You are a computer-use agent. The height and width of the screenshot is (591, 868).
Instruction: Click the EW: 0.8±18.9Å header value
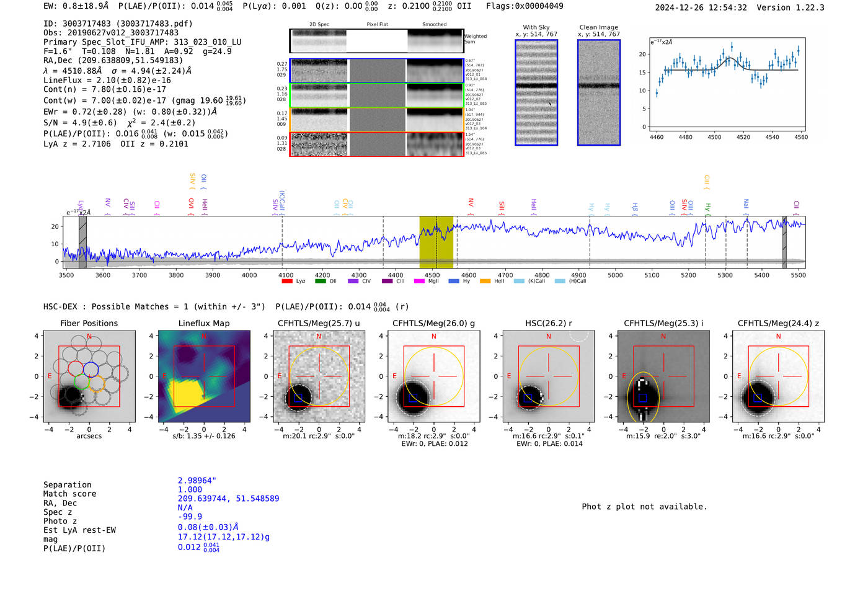tap(76, 6)
